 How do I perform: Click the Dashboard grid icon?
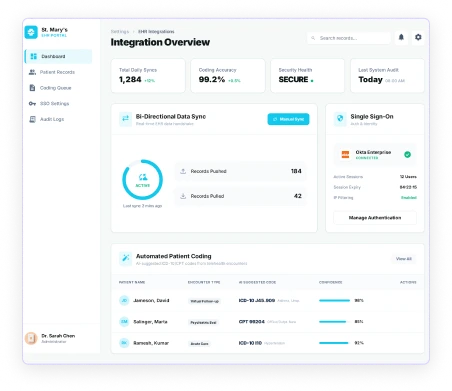(x=34, y=56)
